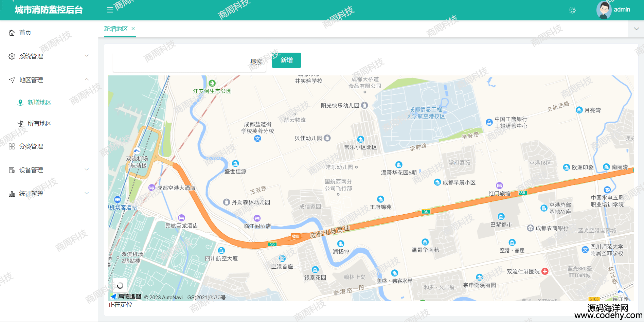Expand the 系统管理 menu

49,56
